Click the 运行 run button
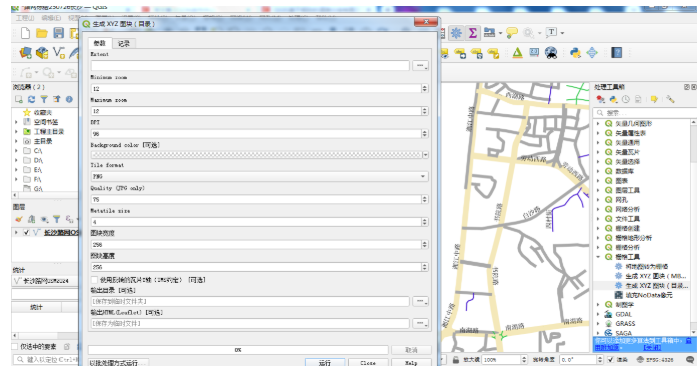This screenshot has height=375, width=699. [325, 363]
